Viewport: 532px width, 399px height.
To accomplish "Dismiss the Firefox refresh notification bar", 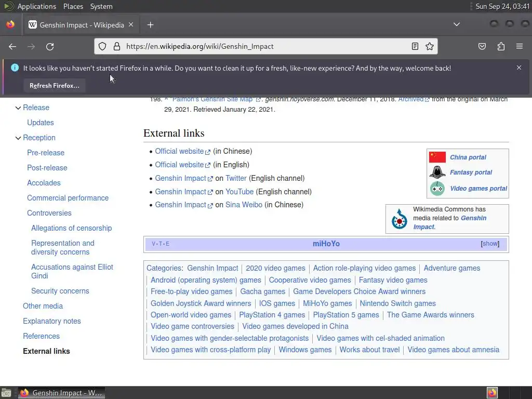I will (519, 68).
